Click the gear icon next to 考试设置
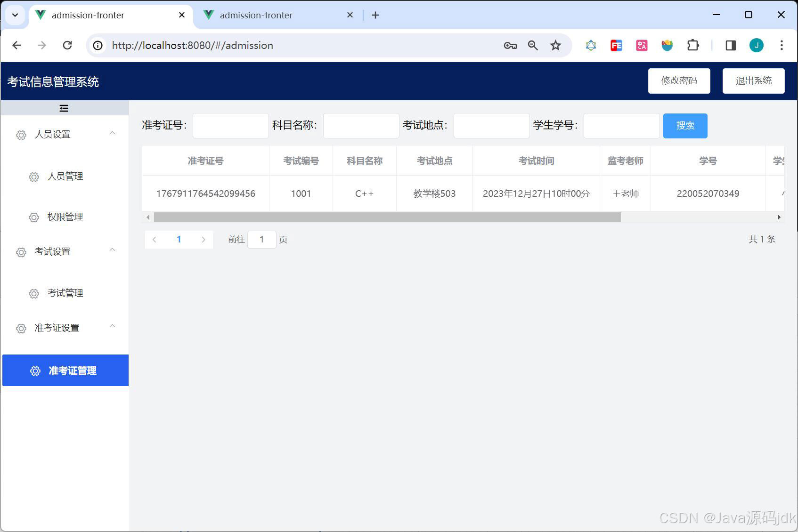798x532 pixels. [21, 252]
